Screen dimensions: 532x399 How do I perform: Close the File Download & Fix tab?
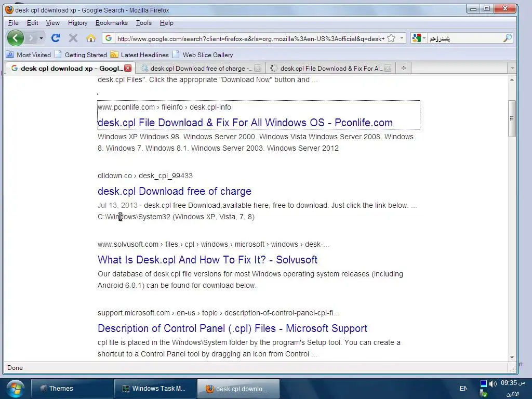[388, 68]
